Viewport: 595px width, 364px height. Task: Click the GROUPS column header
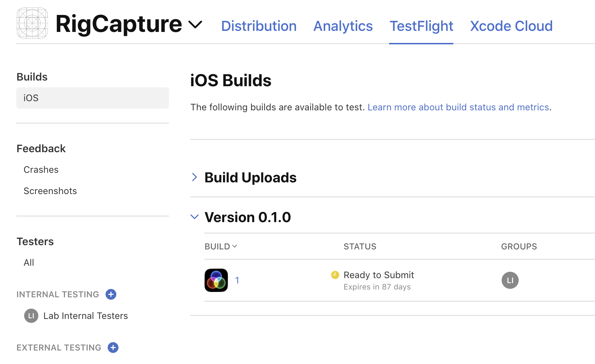[519, 247]
